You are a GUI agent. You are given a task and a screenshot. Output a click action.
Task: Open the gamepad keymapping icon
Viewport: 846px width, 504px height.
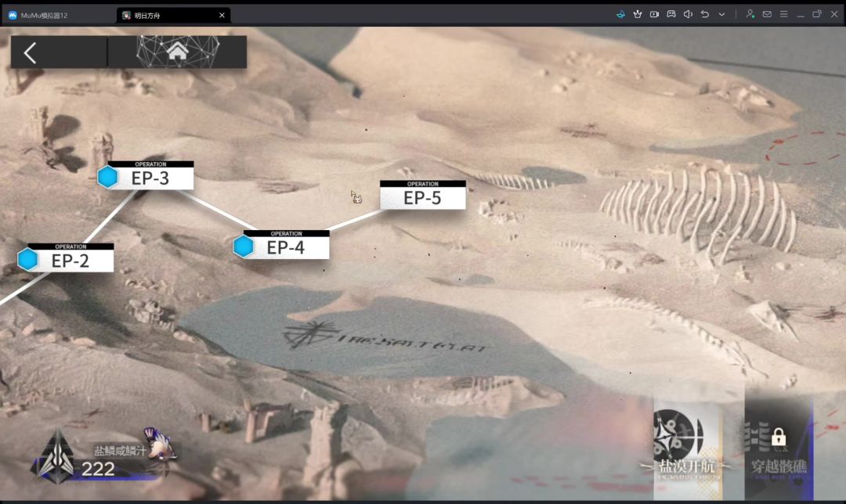pos(671,15)
